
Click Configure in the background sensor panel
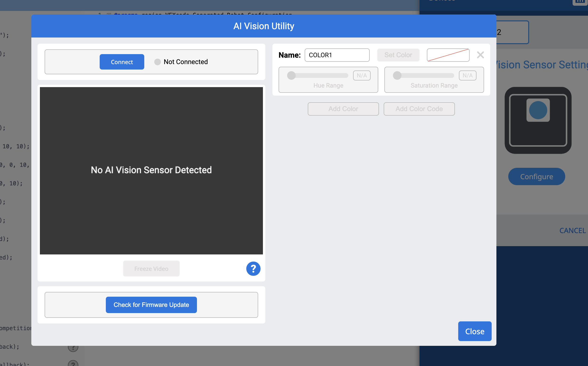click(537, 176)
